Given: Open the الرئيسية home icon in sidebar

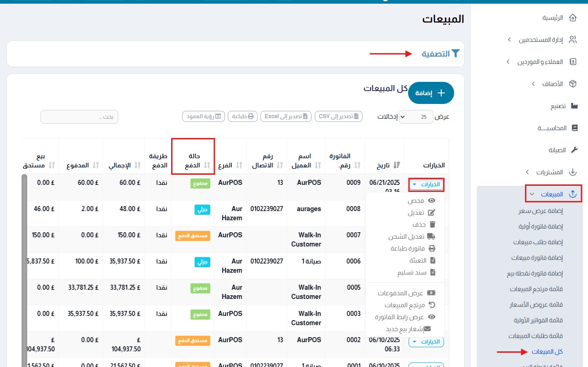Looking at the screenshot, I should point(573,18).
